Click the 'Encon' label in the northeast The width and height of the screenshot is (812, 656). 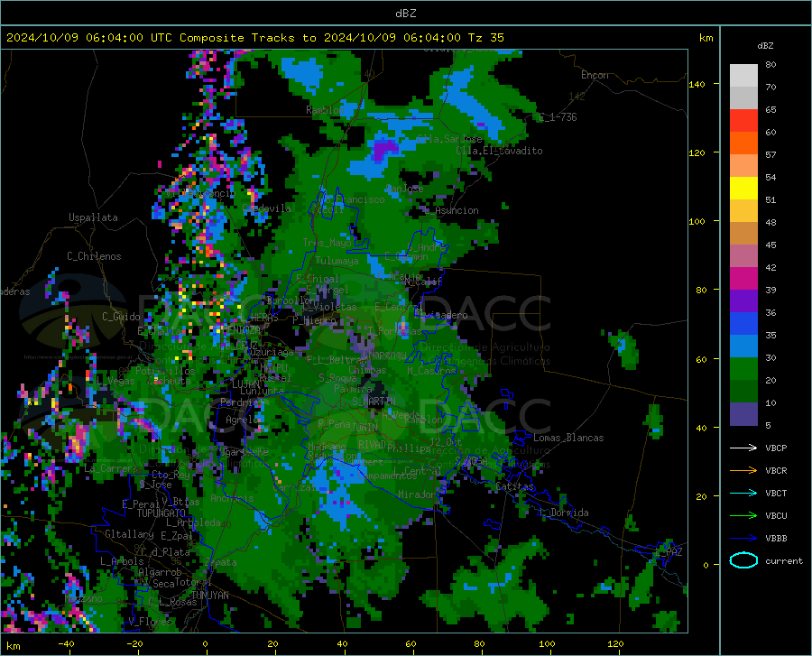coord(595,75)
